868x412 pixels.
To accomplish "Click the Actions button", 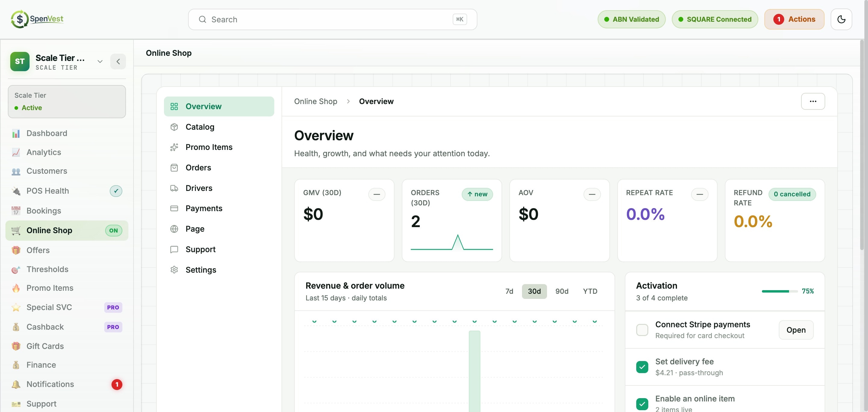I will click(794, 19).
